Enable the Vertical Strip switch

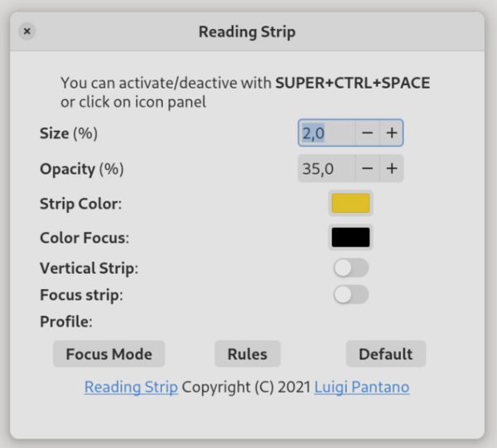point(351,267)
